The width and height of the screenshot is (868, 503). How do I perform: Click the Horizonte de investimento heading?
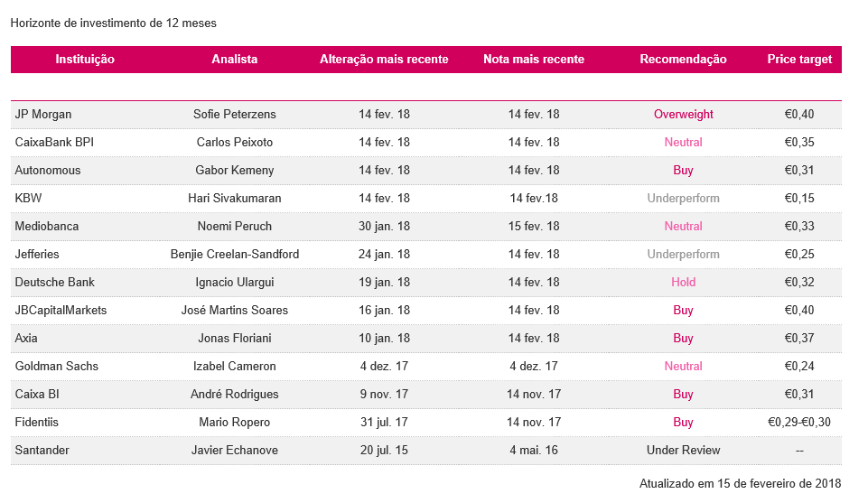pyautogui.click(x=114, y=23)
